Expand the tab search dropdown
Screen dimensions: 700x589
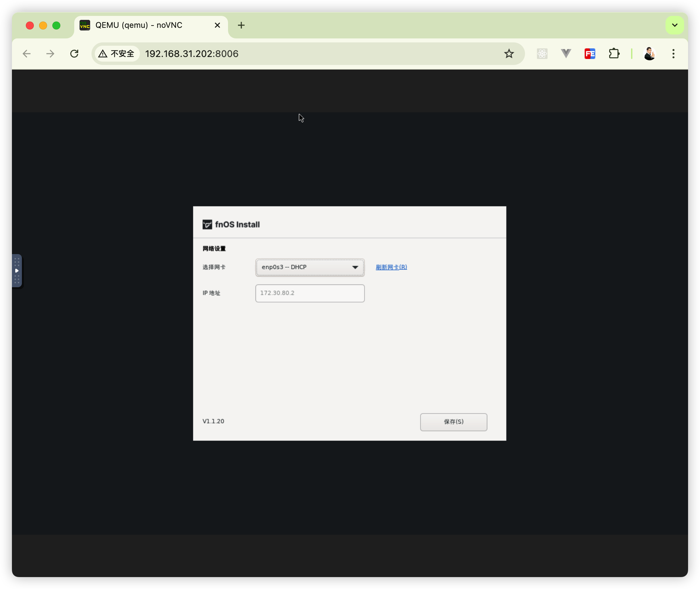[674, 26]
